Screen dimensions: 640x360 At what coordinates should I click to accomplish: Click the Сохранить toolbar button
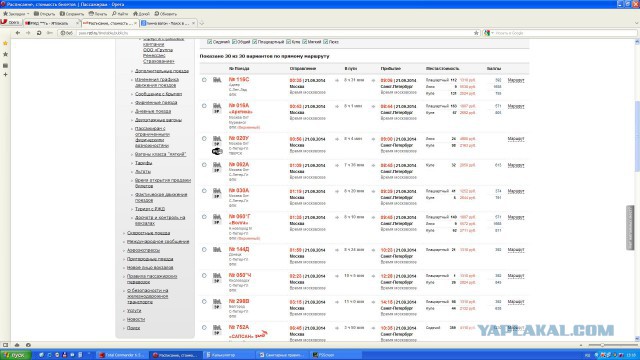pyautogui.click(x=72, y=14)
